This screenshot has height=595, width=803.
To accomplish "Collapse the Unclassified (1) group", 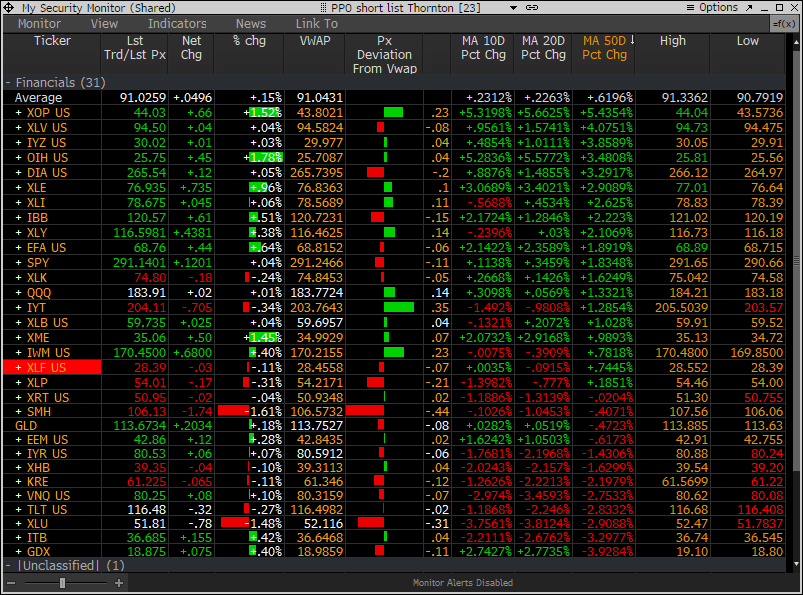I will click(9, 565).
